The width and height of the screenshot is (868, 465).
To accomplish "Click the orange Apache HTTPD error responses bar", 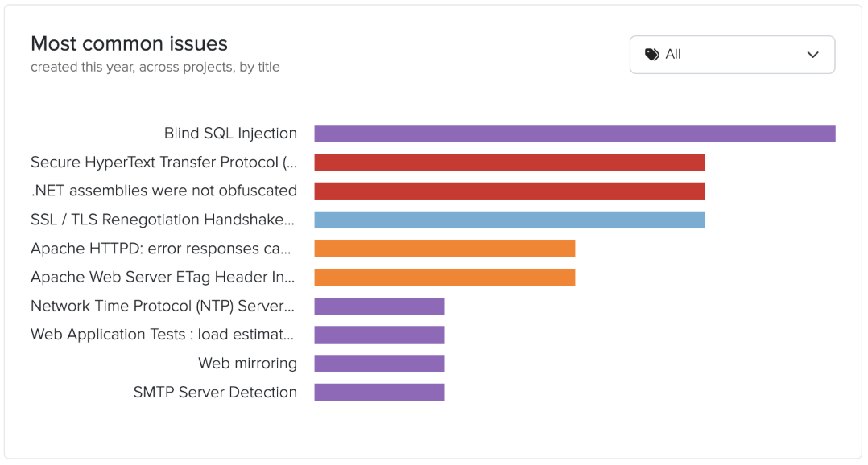I will (x=443, y=248).
